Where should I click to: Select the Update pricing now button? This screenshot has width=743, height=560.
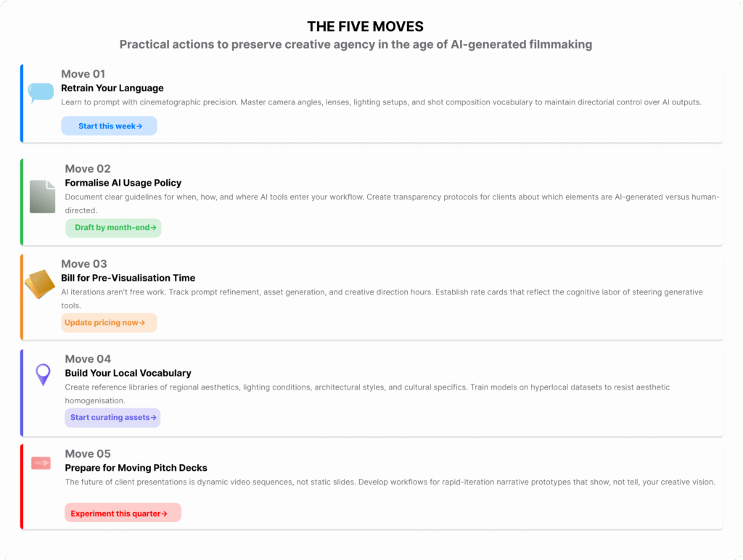[109, 322]
